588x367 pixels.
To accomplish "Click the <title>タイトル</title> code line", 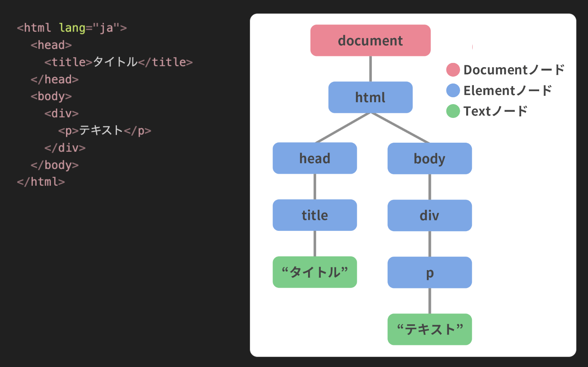I will pyautogui.click(x=118, y=62).
